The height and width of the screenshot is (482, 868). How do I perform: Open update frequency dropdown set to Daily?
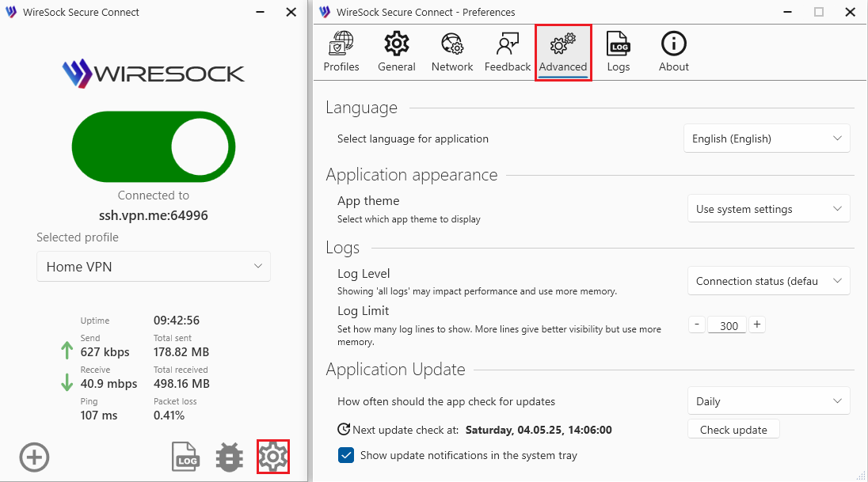tap(768, 401)
